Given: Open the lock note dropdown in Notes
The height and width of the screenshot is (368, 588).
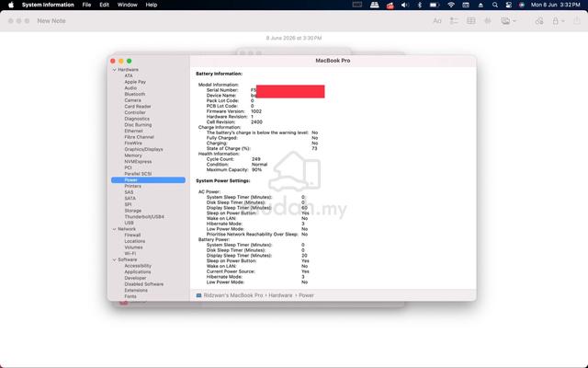Looking at the screenshot, I should click(x=558, y=21).
